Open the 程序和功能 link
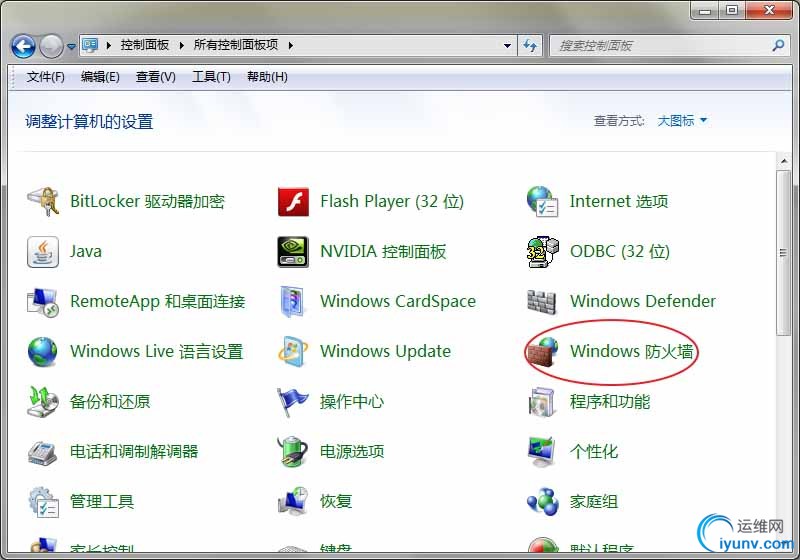 coord(610,401)
